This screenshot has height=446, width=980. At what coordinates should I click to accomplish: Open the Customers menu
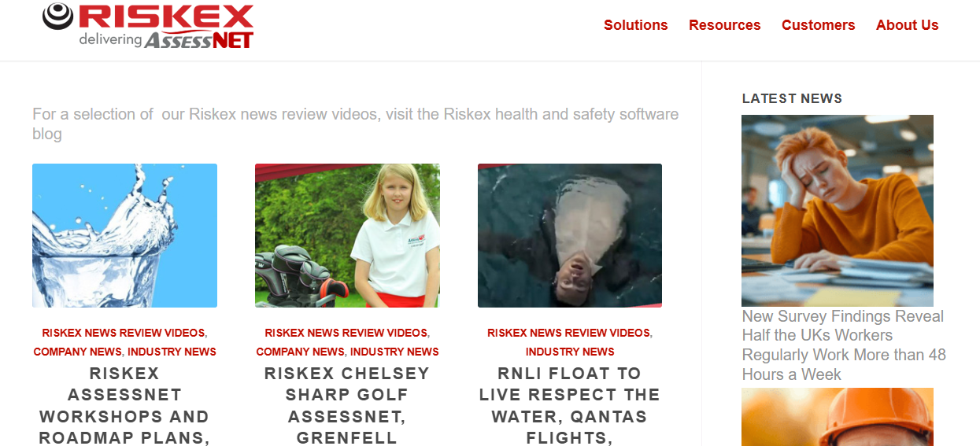pyautogui.click(x=818, y=25)
